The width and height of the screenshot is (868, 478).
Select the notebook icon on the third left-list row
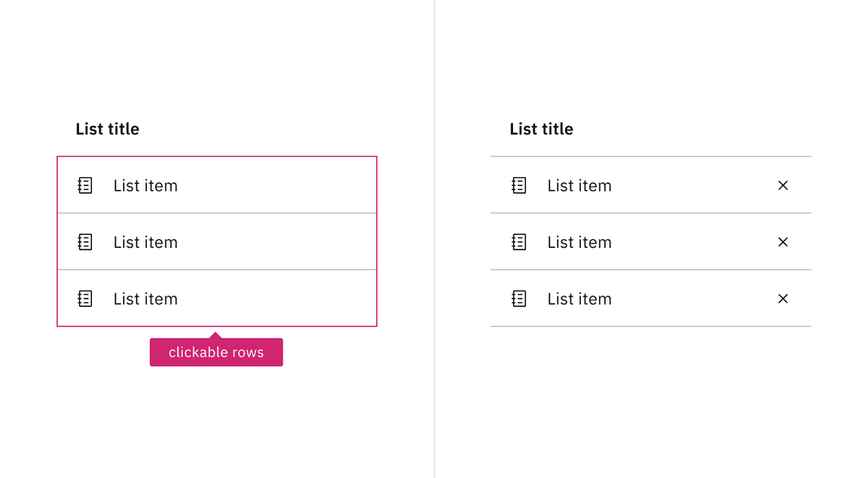(85, 298)
